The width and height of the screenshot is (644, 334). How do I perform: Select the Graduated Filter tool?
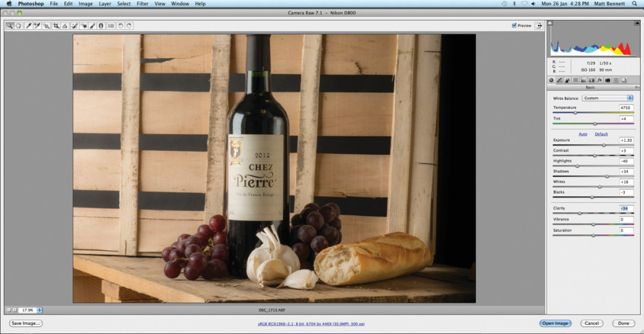(101, 26)
